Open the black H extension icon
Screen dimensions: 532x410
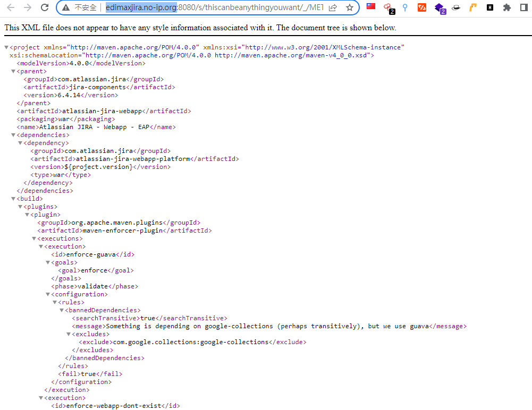click(x=490, y=7)
